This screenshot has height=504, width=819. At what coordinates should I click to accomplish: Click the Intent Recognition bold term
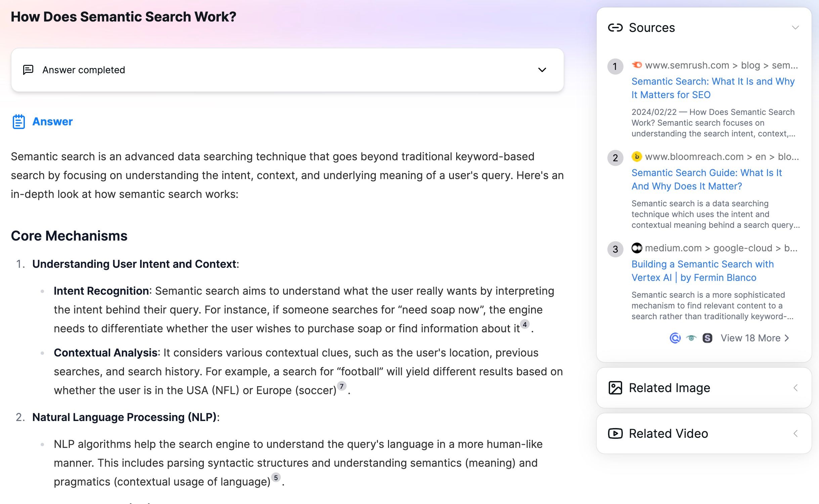(x=101, y=291)
